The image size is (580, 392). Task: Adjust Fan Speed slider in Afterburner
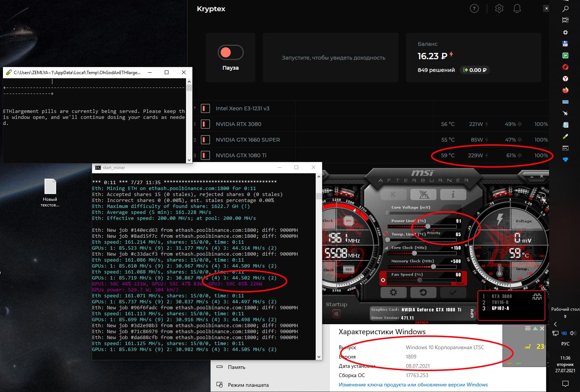[x=420, y=280]
